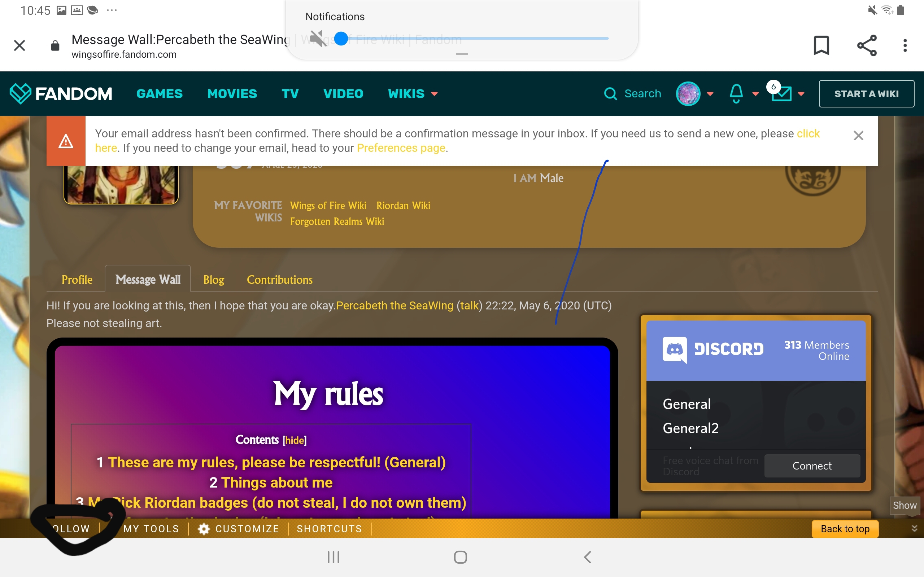Viewport: 924px width, 577px height.
Task: Expand the WIKIS dropdown
Action: (412, 93)
